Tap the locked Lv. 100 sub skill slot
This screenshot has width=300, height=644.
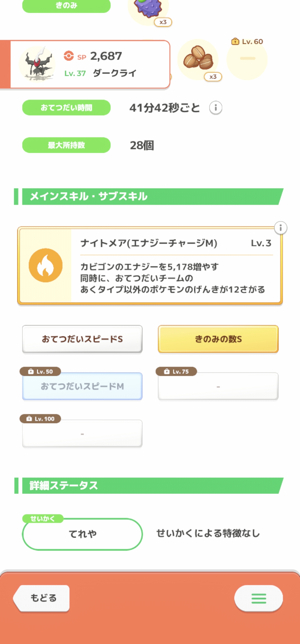(x=82, y=434)
